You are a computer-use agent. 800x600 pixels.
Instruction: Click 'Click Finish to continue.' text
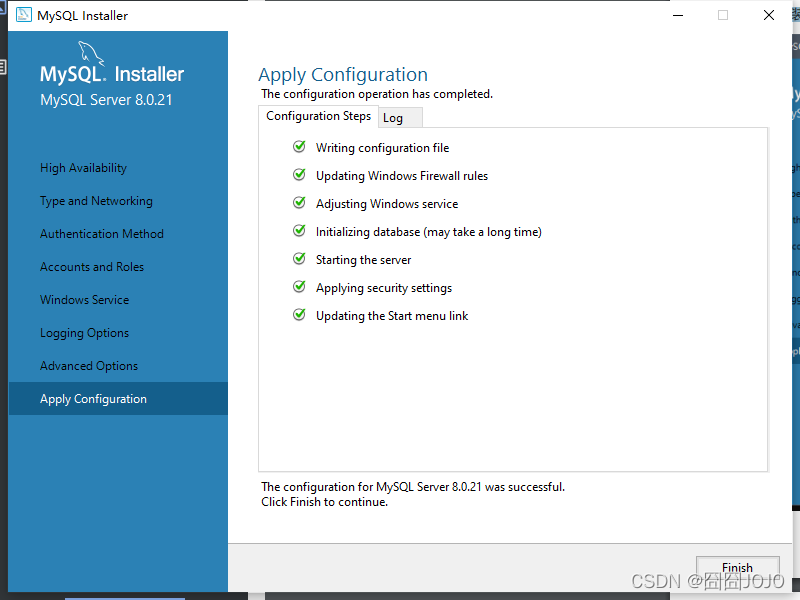click(324, 502)
